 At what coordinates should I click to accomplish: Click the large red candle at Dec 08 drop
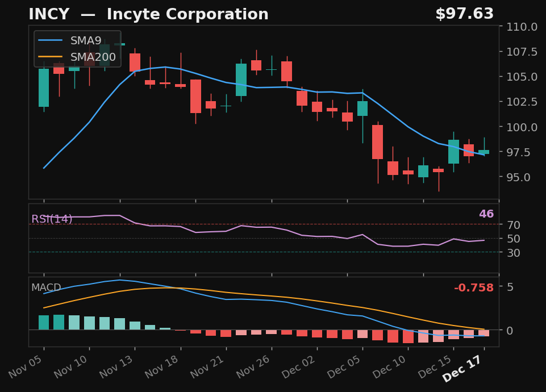click(x=378, y=142)
